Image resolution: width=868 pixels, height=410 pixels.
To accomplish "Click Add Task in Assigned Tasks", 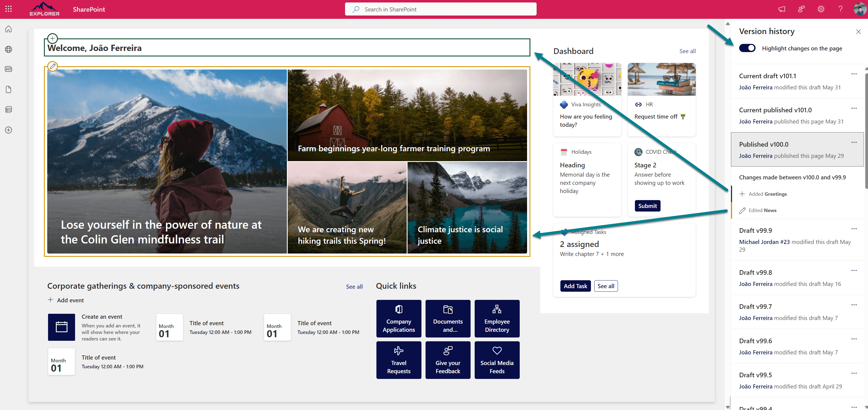I will [x=575, y=286].
